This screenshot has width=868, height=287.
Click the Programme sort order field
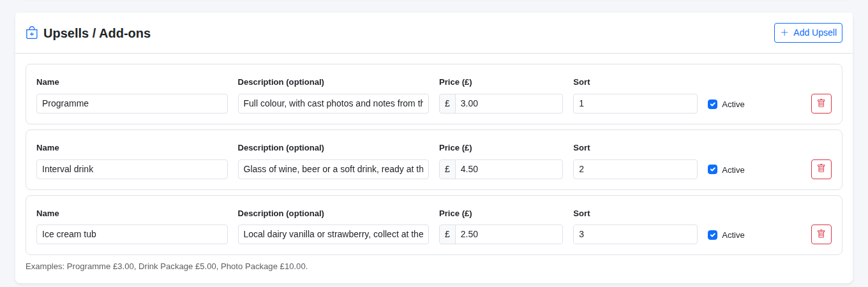[x=635, y=103]
